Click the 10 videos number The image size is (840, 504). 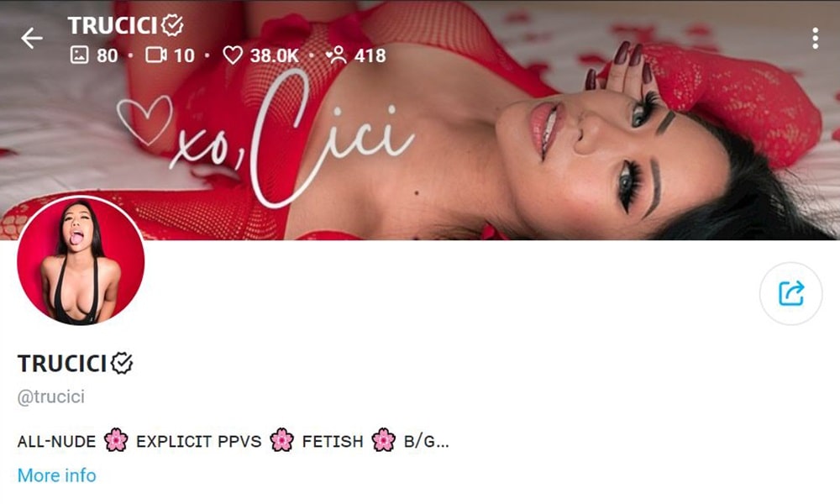[184, 55]
